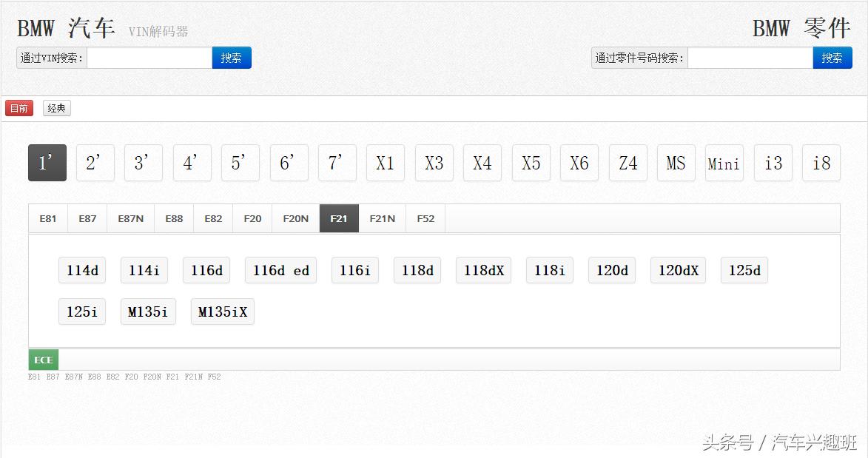868x458 pixels.
Task: Click the active F21 chassis tab
Action: click(x=339, y=218)
